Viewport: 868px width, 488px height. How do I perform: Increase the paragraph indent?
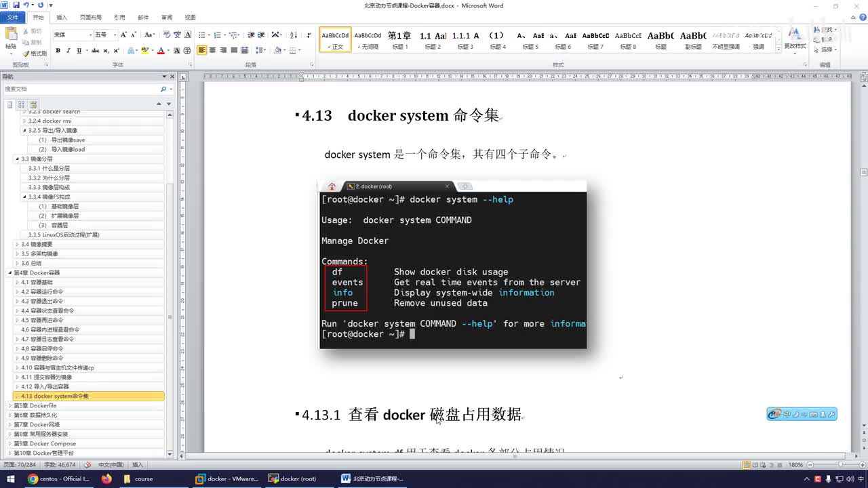(261, 35)
